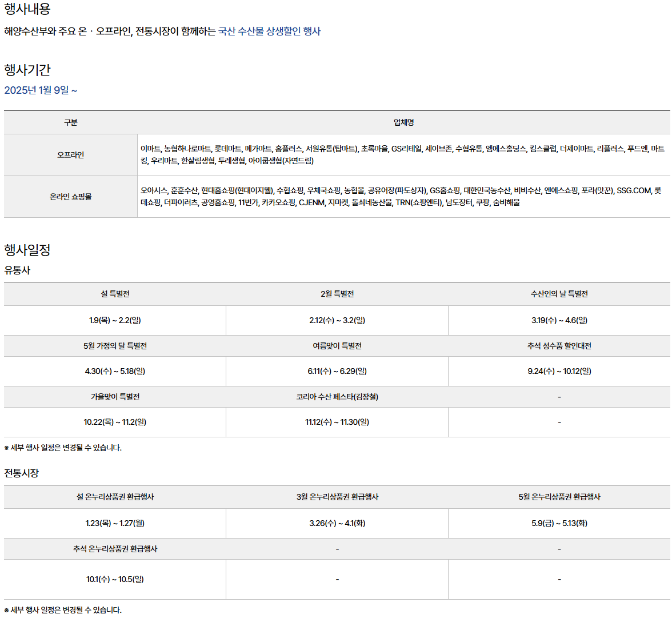The image size is (672, 618).
Task: Click the 5월 가정의 달 특별전 cell
Action: pyautogui.click(x=115, y=346)
